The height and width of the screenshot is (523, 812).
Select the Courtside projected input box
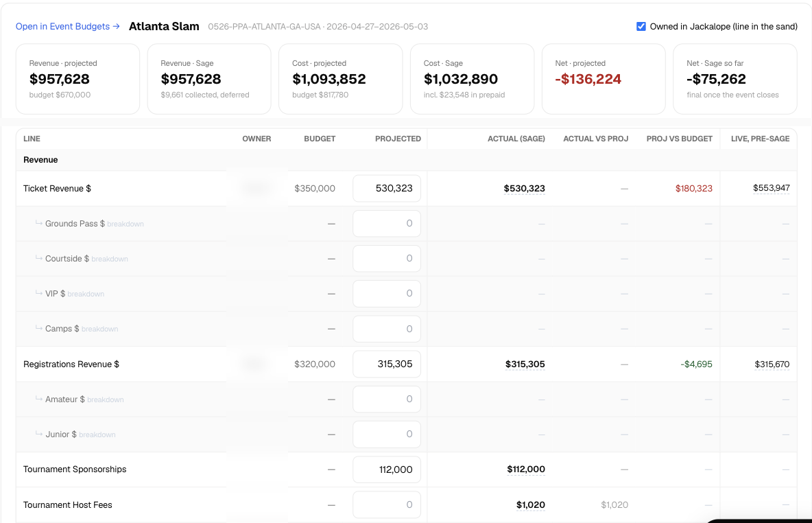[387, 258]
